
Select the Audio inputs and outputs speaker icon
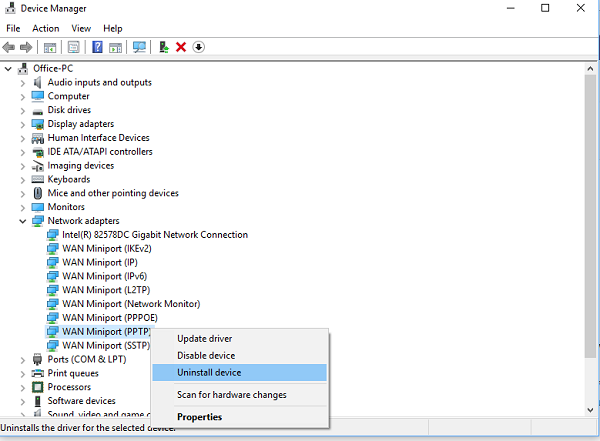coord(38,82)
